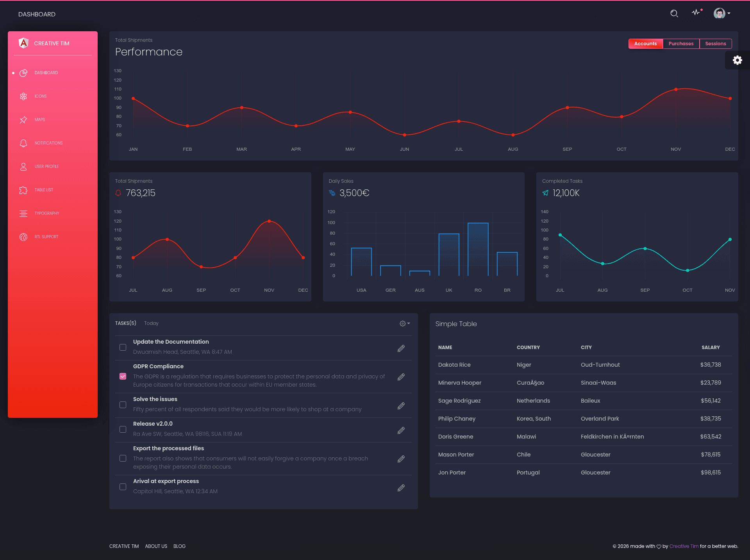The image size is (750, 560).
Task: Click the Creative Tim Angular logo
Action: (x=24, y=43)
